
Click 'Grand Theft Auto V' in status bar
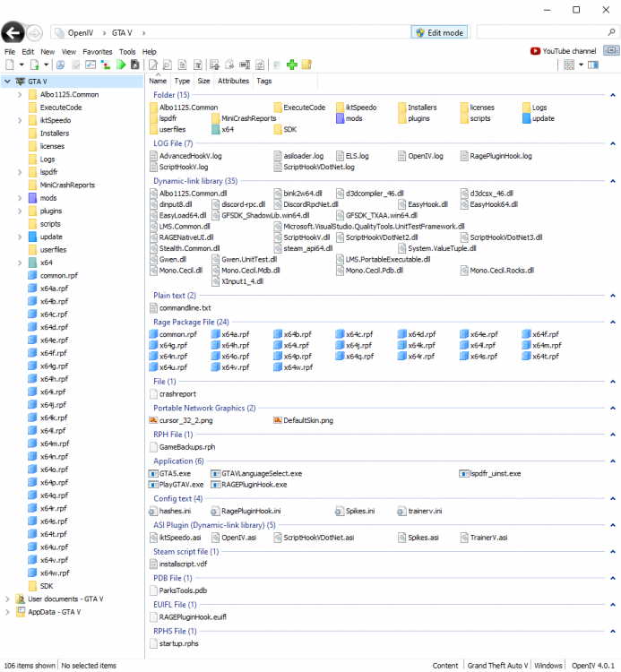click(x=497, y=665)
